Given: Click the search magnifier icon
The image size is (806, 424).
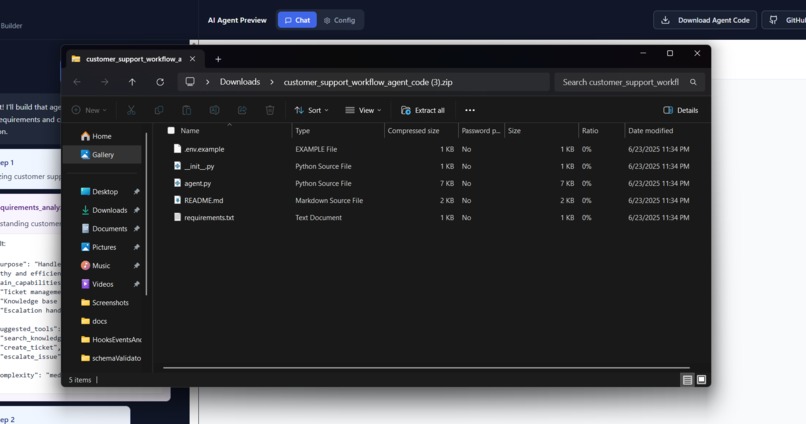Looking at the screenshot, I should 693,82.
